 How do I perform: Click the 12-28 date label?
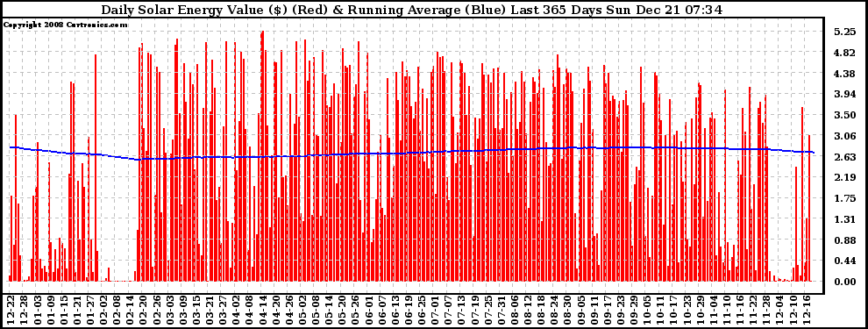pyautogui.click(x=24, y=310)
